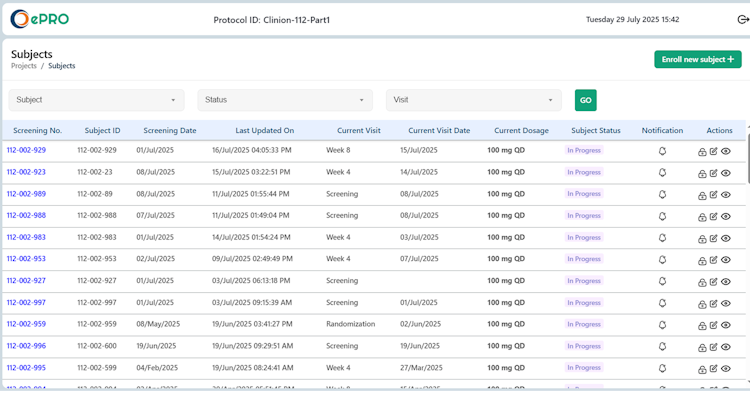Open screening number 112-002-959 link
Image resolution: width=750 pixels, height=396 pixels.
click(x=26, y=324)
